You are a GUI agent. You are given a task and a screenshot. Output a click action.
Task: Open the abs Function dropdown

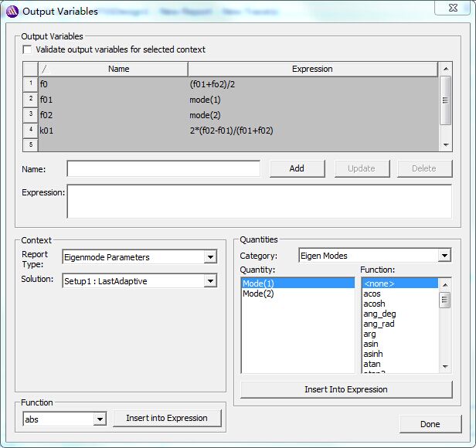point(100,419)
